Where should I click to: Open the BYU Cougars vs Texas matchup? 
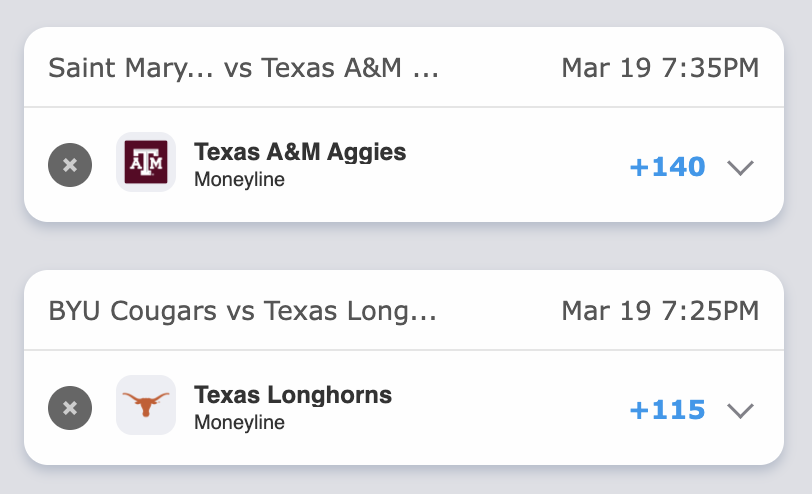(x=243, y=311)
